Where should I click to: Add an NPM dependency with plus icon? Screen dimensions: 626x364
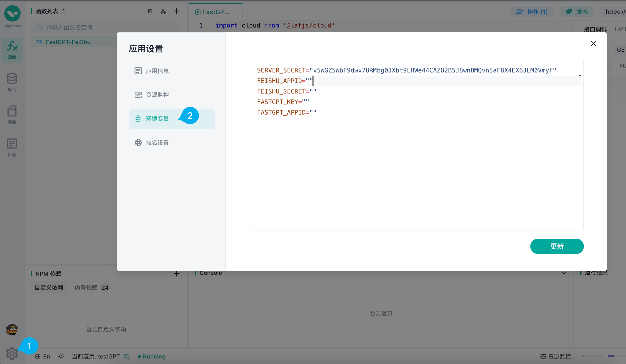(x=176, y=274)
